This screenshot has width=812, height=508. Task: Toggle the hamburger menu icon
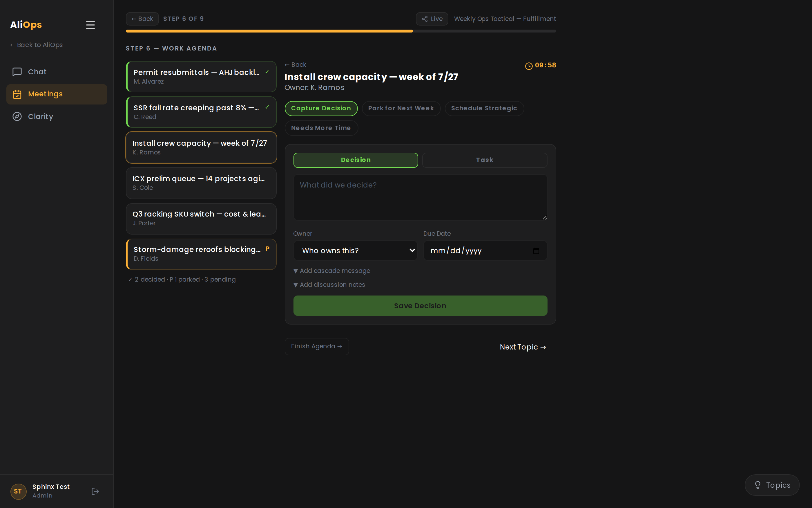click(90, 25)
